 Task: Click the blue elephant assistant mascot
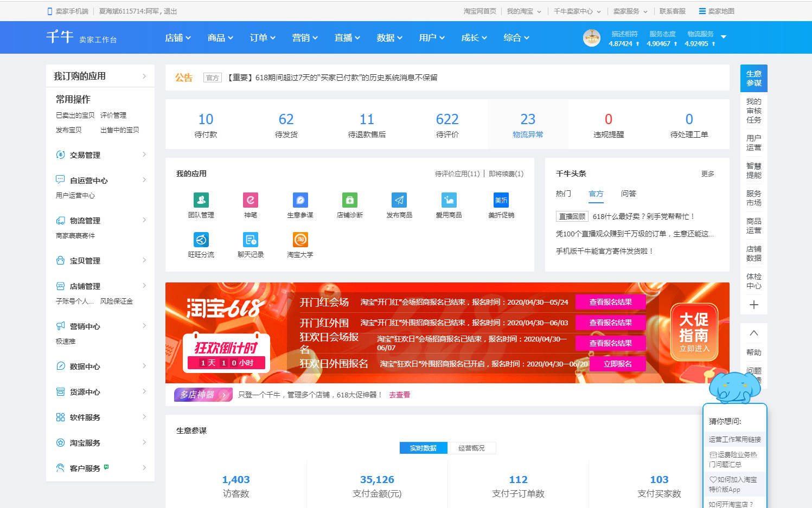tap(735, 388)
